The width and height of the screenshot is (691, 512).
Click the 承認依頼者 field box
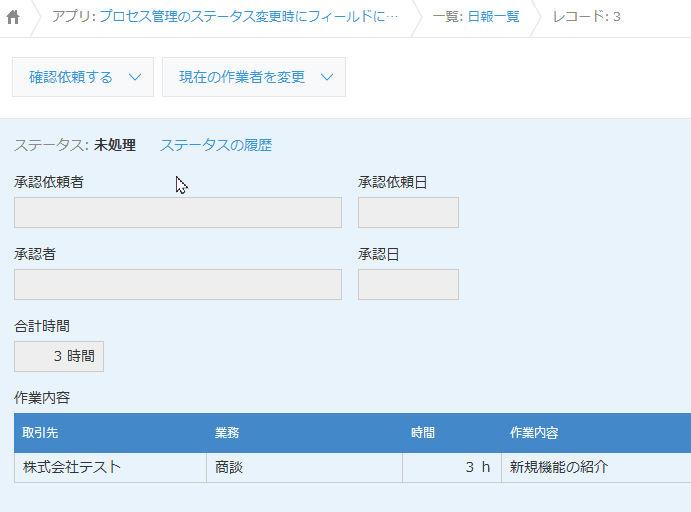[178, 212]
